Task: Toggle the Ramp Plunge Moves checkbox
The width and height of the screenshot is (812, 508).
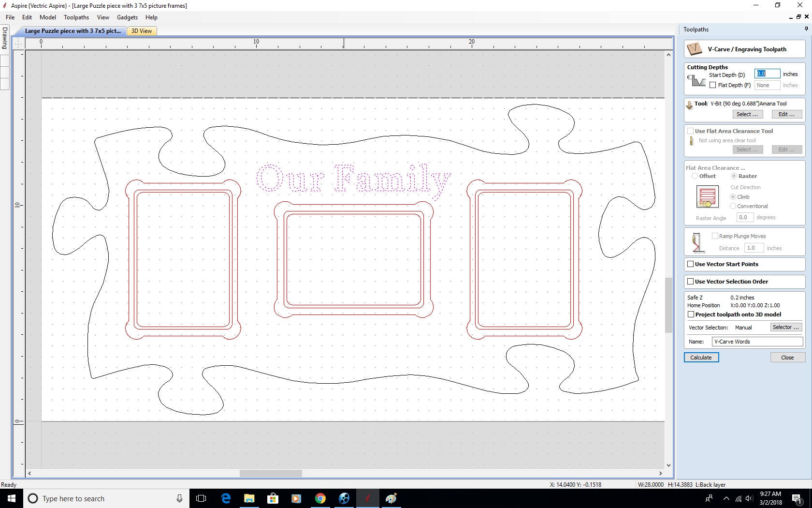Action: click(x=715, y=236)
